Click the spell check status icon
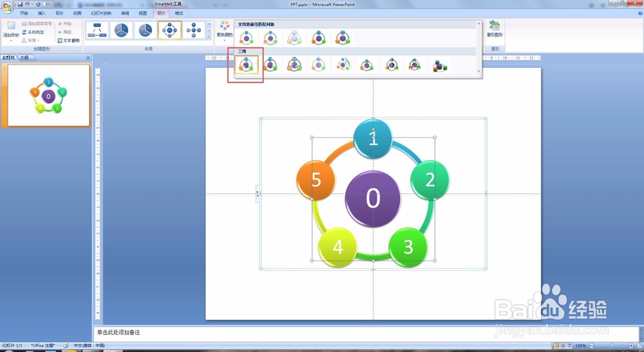This screenshot has width=644, height=352. coord(66,346)
